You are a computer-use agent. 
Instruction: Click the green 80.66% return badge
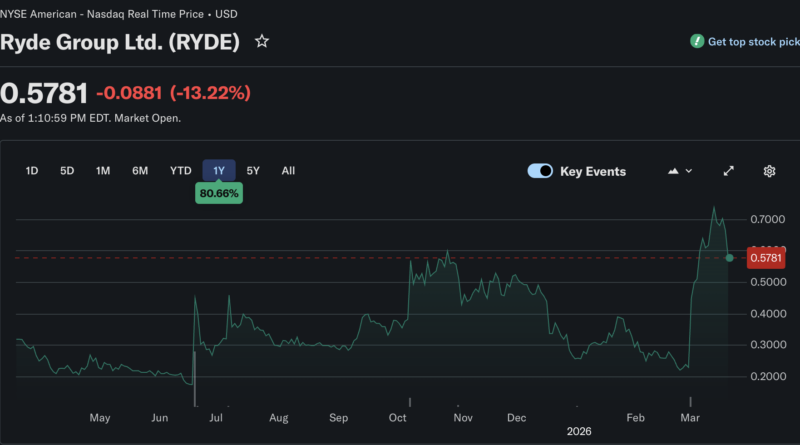[x=219, y=193]
